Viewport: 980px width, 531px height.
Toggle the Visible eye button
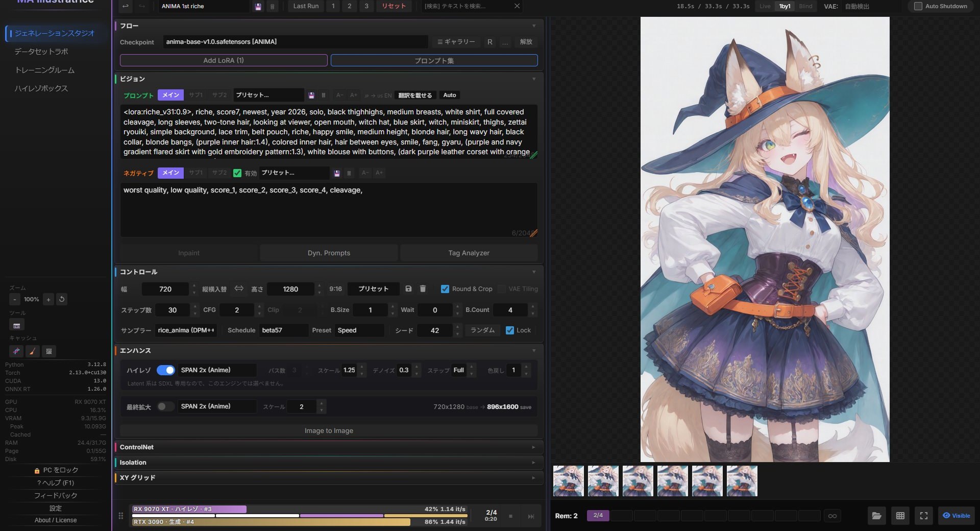tap(957, 516)
